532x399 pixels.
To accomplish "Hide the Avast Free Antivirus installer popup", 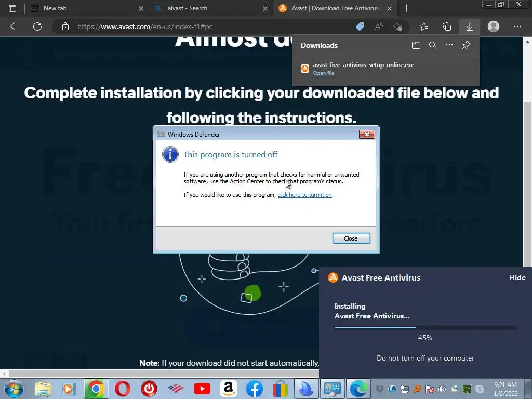I will 517,277.
